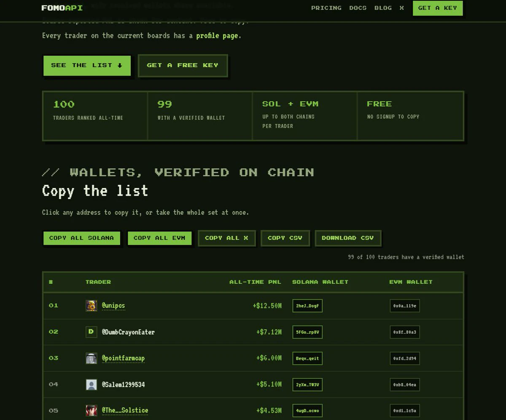
Task: Click the unipcs trader avatar
Action: tap(92, 306)
